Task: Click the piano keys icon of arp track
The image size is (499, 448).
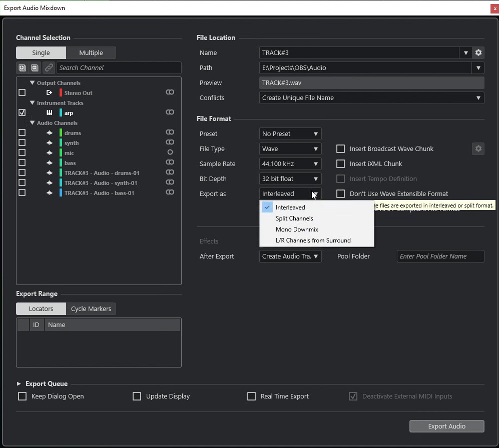Action: click(x=50, y=113)
